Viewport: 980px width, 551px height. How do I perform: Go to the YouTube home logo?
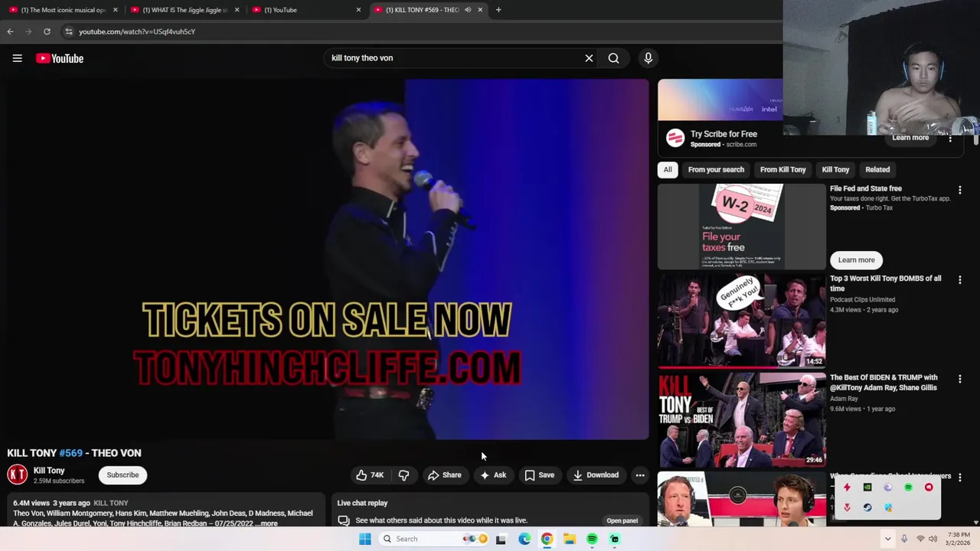pos(60,58)
